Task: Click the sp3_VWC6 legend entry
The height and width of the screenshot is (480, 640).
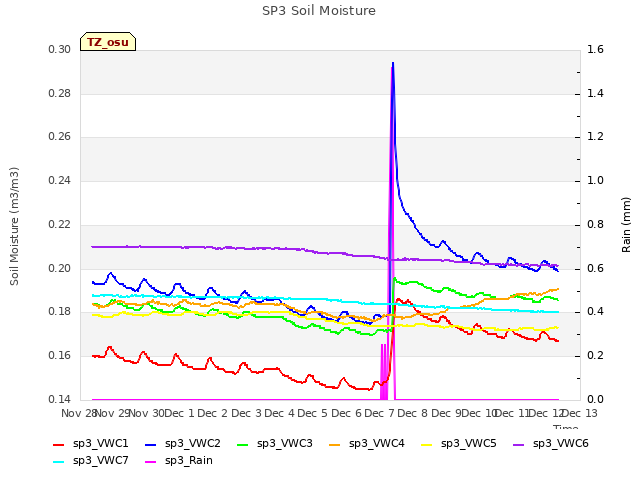Action: point(551,443)
